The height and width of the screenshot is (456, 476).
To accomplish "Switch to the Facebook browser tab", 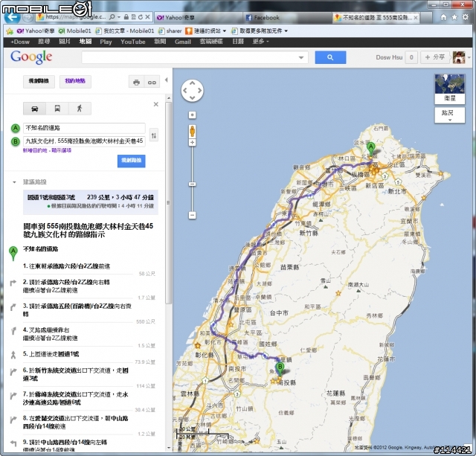I will point(287,18).
